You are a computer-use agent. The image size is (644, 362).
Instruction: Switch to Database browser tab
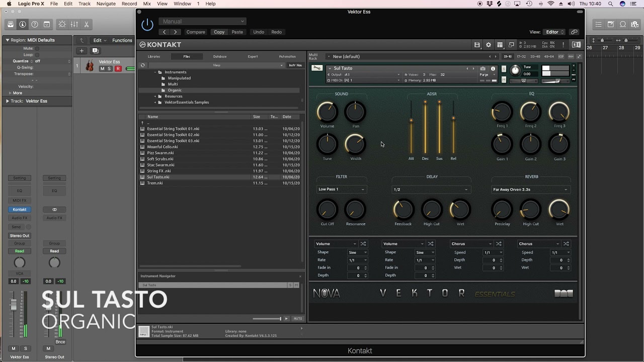[220, 57]
